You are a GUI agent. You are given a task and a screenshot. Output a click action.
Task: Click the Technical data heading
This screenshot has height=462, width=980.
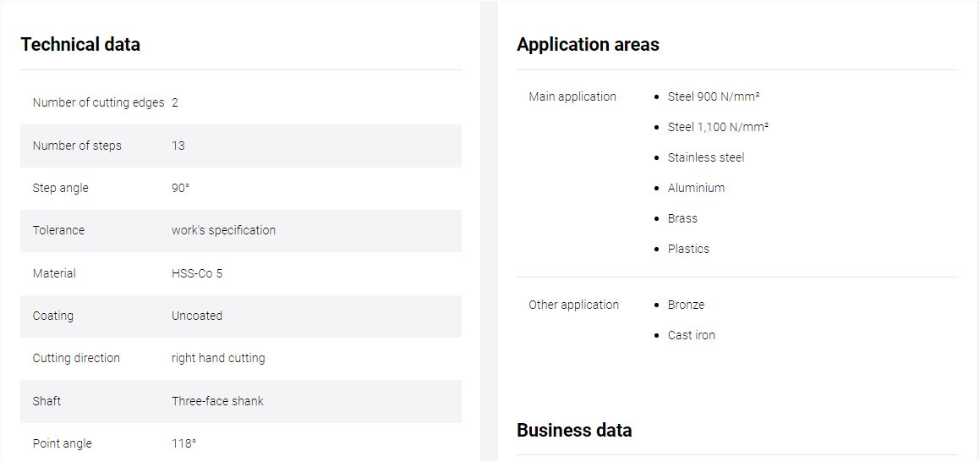point(80,44)
